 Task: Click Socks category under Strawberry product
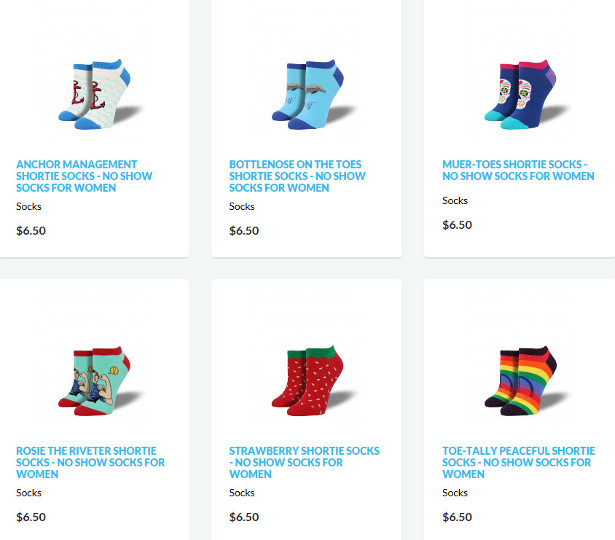[x=242, y=493]
